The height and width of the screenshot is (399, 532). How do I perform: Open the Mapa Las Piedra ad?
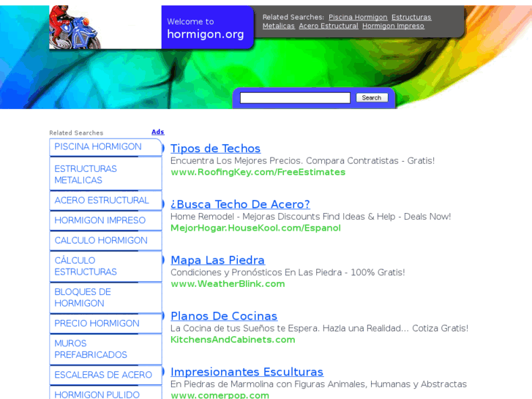[x=217, y=260]
